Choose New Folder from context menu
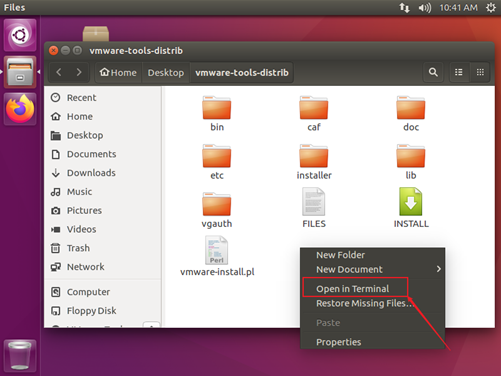Image resolution: width=501 pixels, height=376 pixels. click(373, 255)
